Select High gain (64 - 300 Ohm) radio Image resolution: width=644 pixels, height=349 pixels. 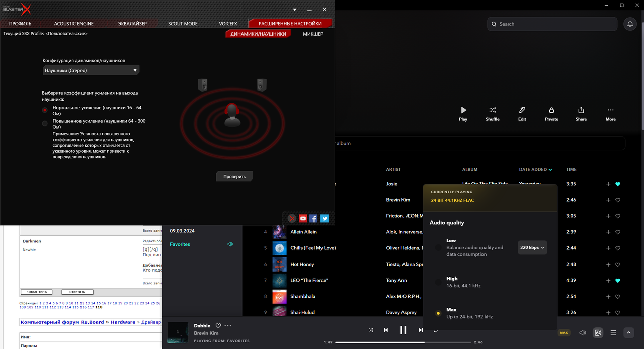click(x=45, y=123)
